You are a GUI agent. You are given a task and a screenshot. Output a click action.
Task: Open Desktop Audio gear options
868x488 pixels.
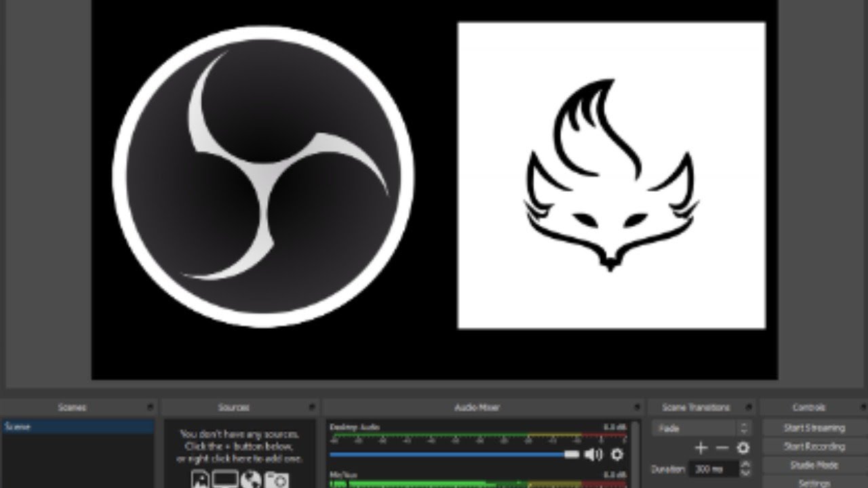pyautogui.click(x=617, y=454)
